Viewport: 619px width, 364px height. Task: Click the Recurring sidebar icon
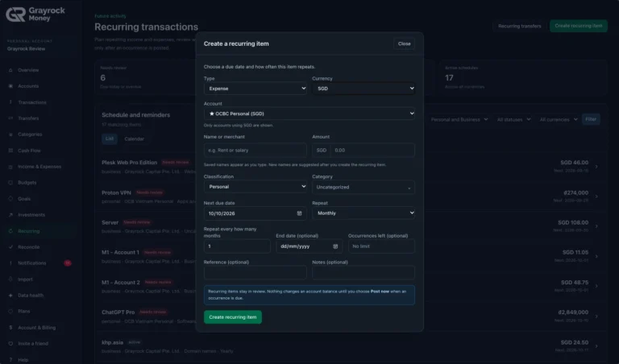point(10,231)
